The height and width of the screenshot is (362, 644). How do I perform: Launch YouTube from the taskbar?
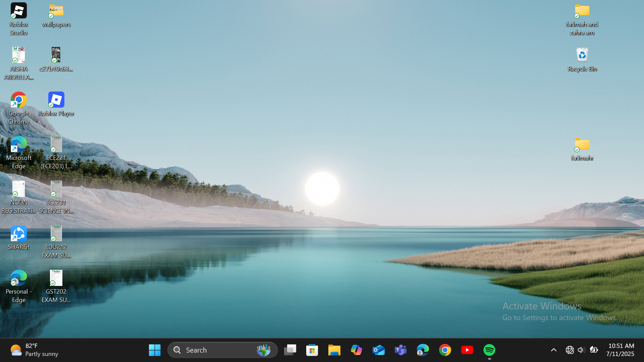467,350
